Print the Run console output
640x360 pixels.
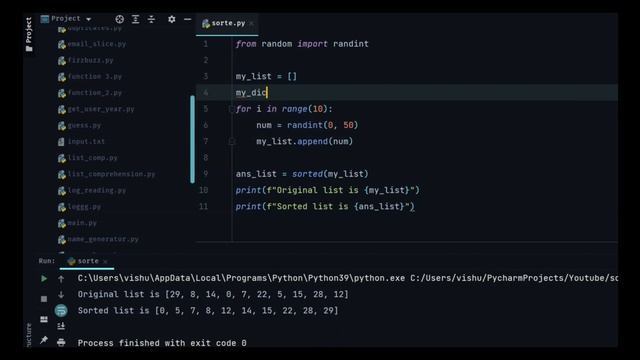[61, 342]
